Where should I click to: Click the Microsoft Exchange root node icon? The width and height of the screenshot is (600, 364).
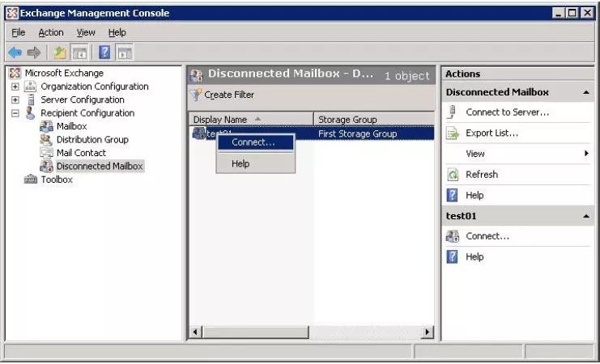(x=15, y=73)
